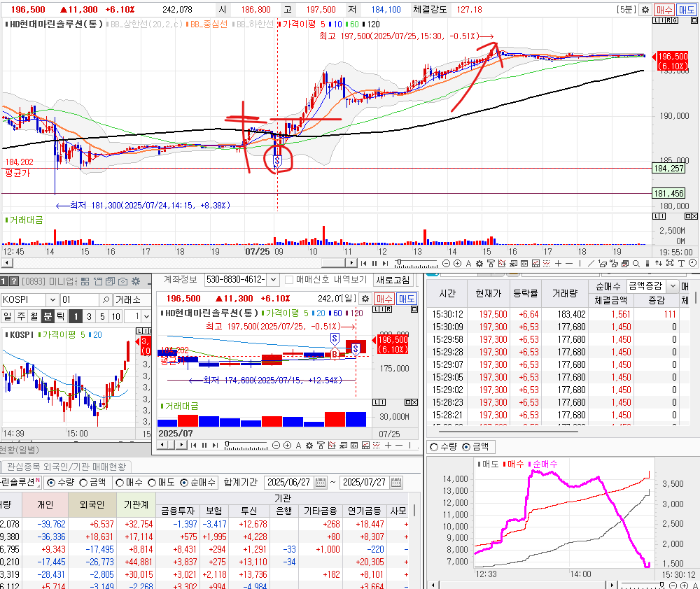Select 수량 radio next to stock name field
Image resolution: width=700 pixels, height=589 pixels.
coord(51,483)
